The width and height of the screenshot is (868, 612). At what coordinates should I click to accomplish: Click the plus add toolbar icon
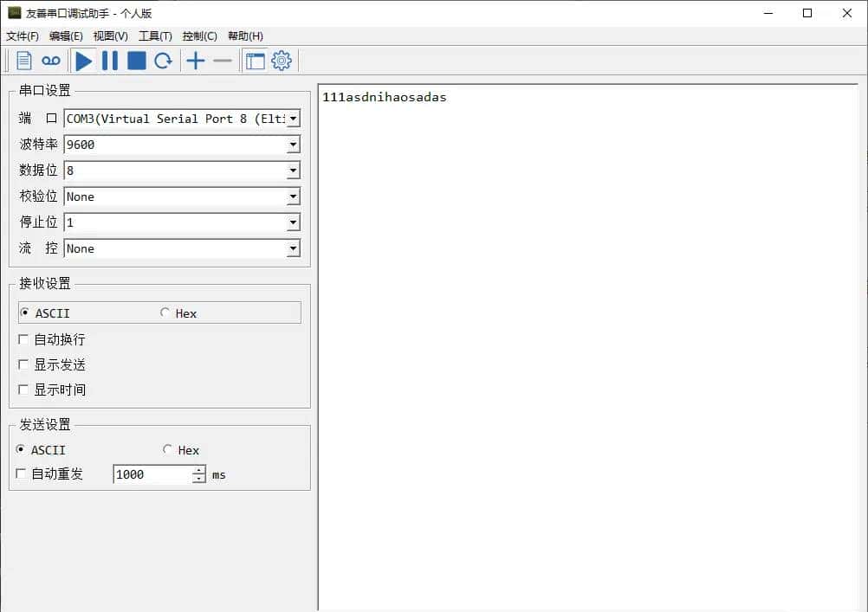(196, 61)
